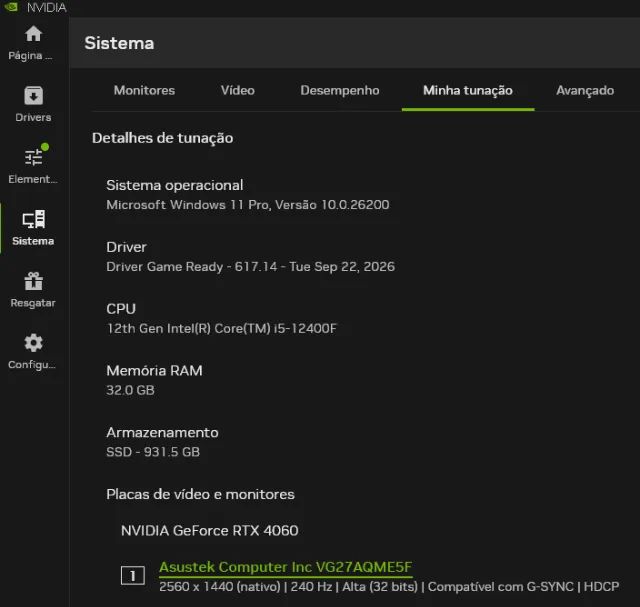This screenshot has width=640, height=607.
Task: Click Driver Game Ready 617.14 text
Action: pyautogui.click(x=250, y=267)
